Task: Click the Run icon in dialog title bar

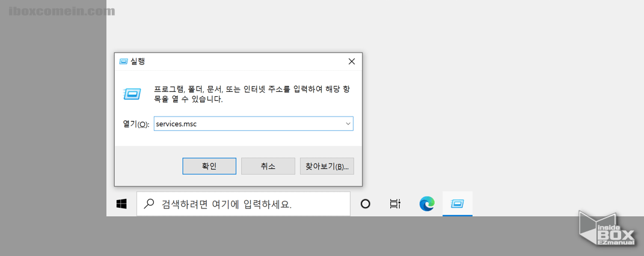Action: 124,61
